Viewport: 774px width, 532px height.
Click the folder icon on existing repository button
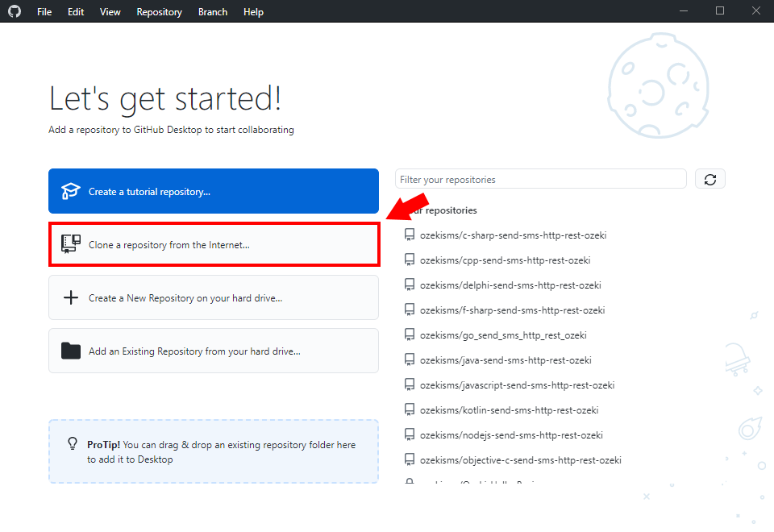click(x=71, y=350)
